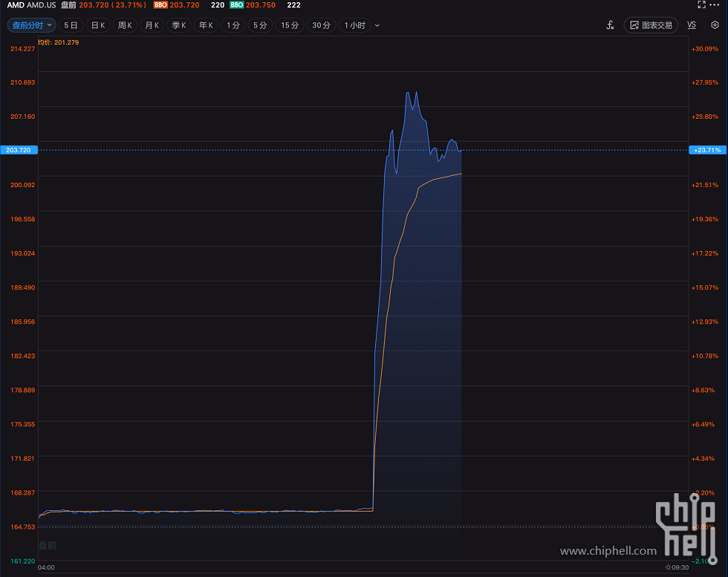Screen dimensions: 728x577
Task: Switch to the 5日 chart tab
Action: click(x=71, y=25)
